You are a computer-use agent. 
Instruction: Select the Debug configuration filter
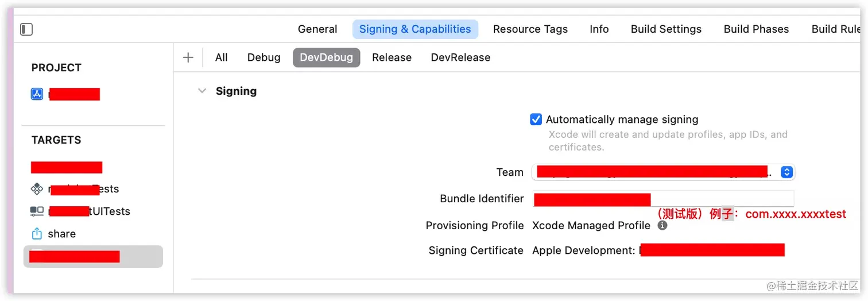(x=264, y=57)
